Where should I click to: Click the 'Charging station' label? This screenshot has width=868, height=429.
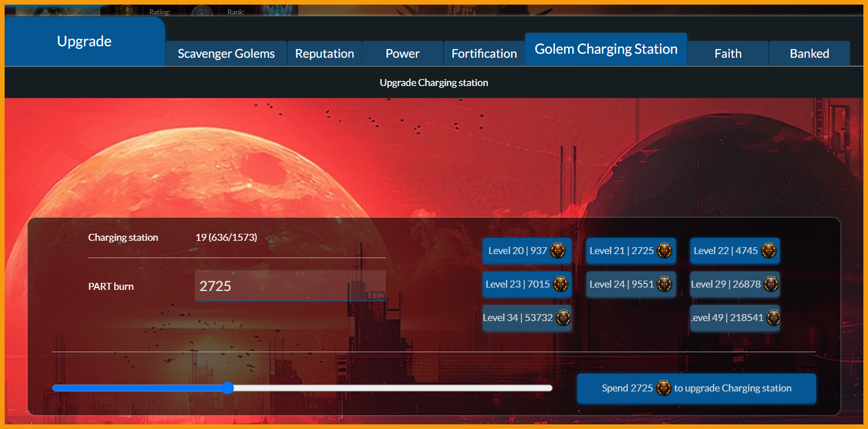[x=123, y=237]
